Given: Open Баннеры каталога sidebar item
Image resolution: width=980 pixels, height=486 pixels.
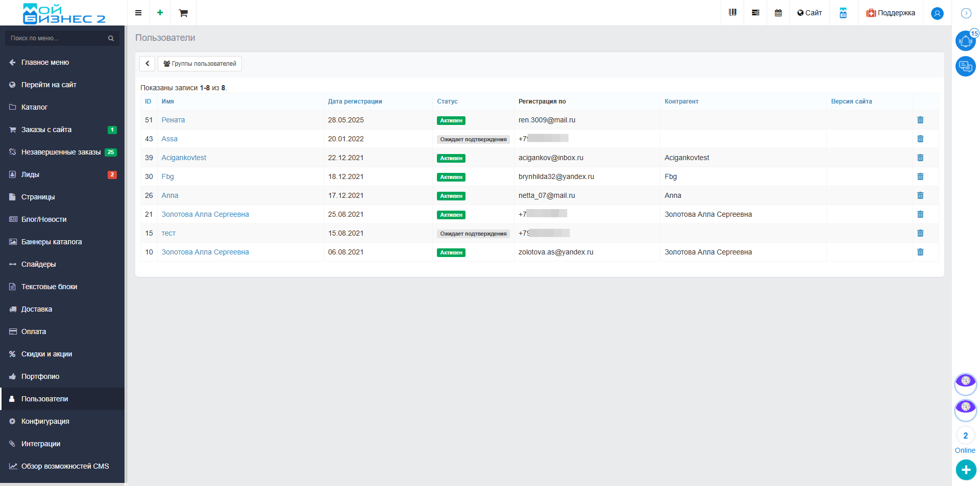Looking at the screenshot, I should (62, 242).
